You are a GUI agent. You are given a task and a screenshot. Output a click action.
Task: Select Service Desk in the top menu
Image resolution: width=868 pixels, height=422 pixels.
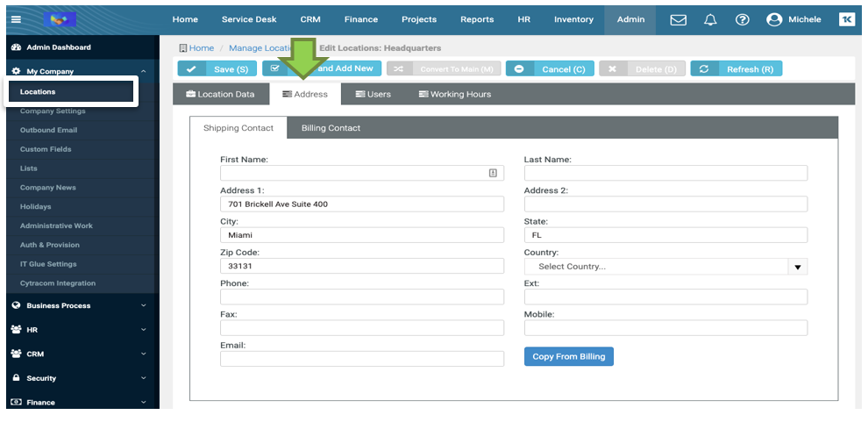coord(249,19)
